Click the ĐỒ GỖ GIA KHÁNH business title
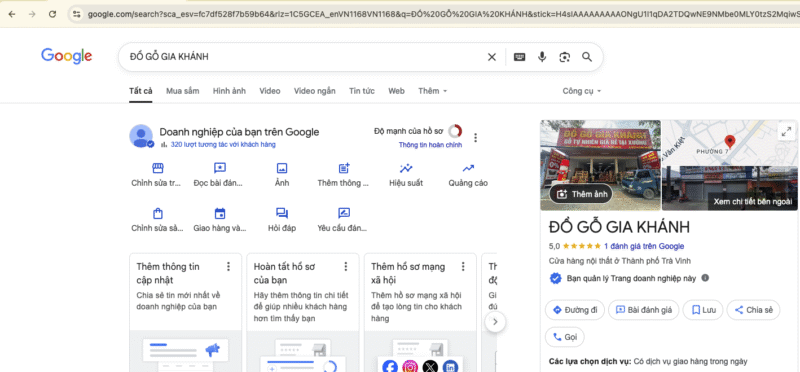 click(619, 227)
